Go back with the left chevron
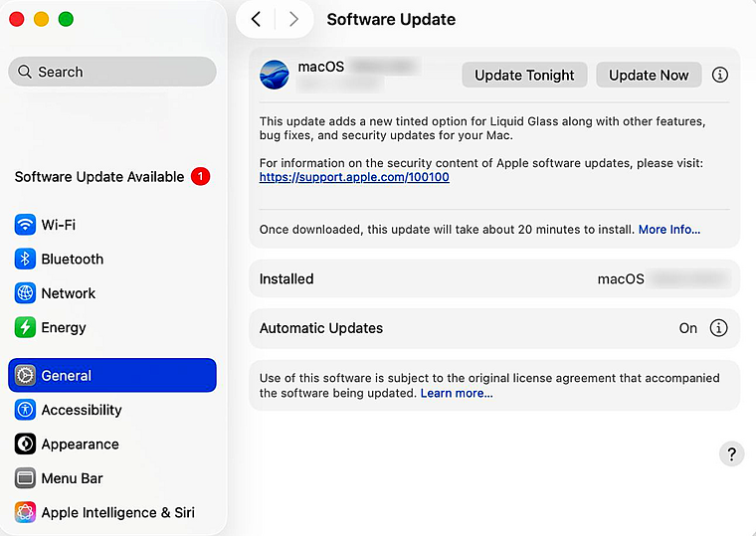 coord(256,19)
